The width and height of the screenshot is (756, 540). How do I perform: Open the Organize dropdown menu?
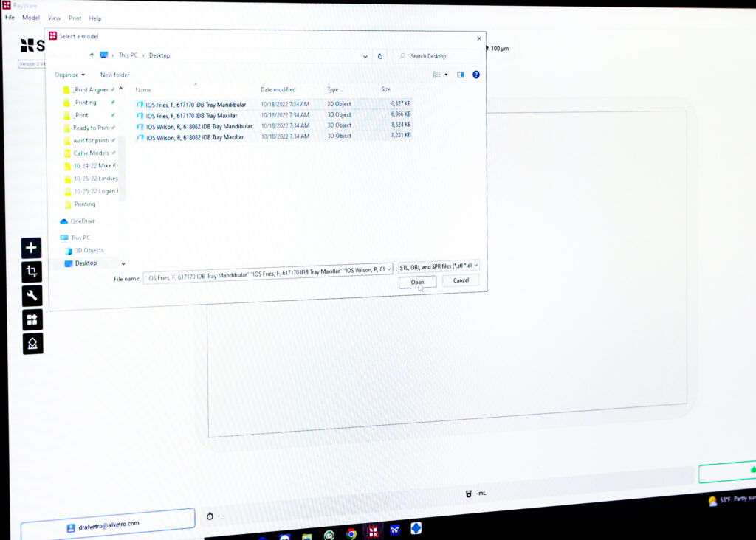[69, 75]
